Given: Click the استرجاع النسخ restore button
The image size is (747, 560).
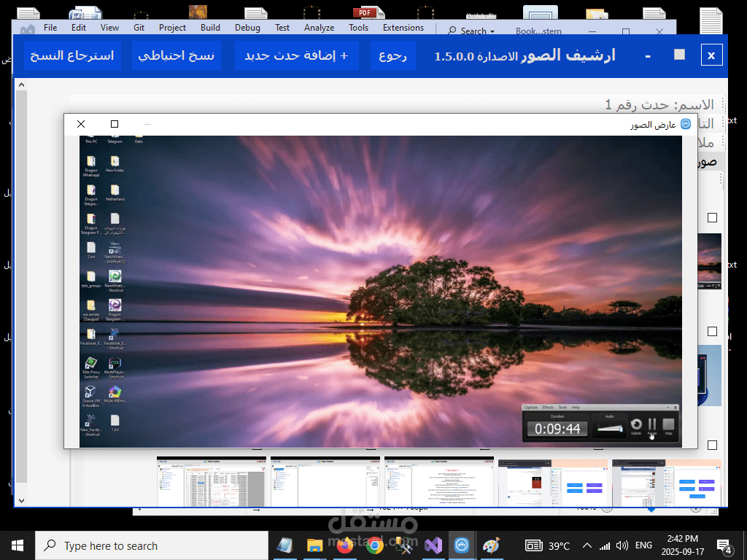Looking at the screenshot, I should coord(72,55).
